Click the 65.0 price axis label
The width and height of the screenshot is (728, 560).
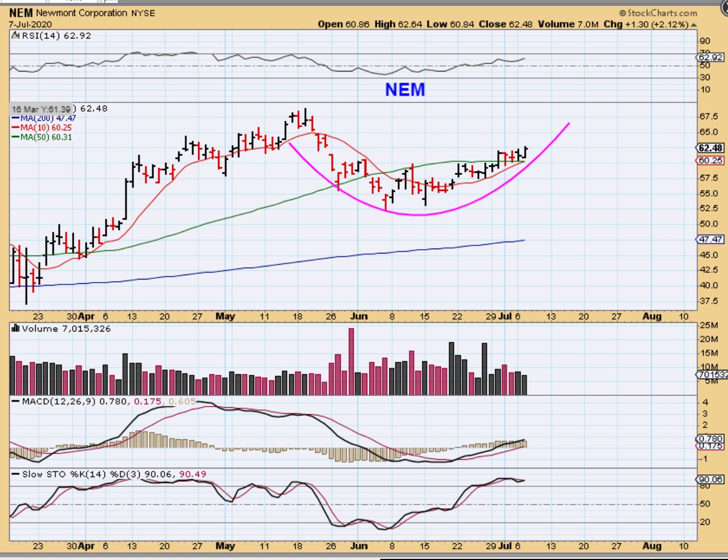pos(708,132)
